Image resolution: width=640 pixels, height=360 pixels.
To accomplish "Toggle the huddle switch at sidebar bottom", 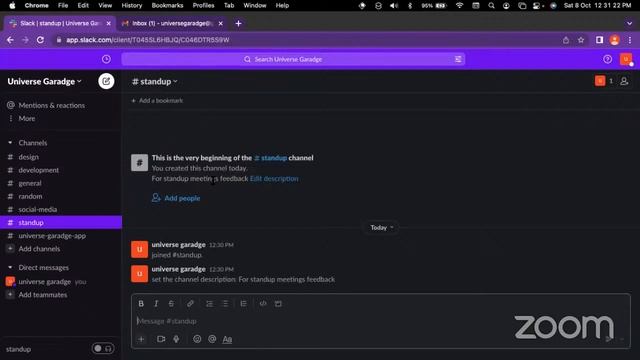I will point(103,349).
